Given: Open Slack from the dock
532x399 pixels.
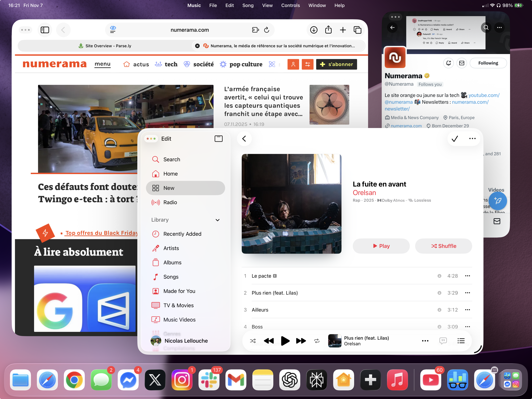Looking at the screenshot, I should pos(209,380).
